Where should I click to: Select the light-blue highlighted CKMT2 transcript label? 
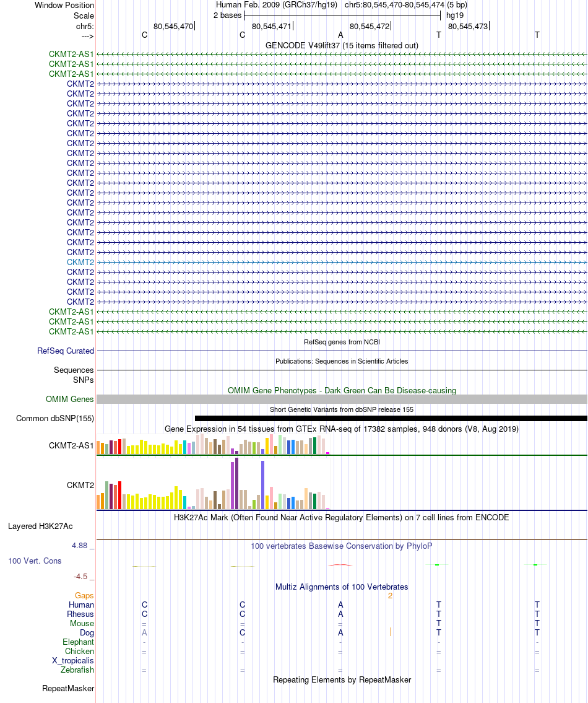pyautogui.click(x=80, y=262)
